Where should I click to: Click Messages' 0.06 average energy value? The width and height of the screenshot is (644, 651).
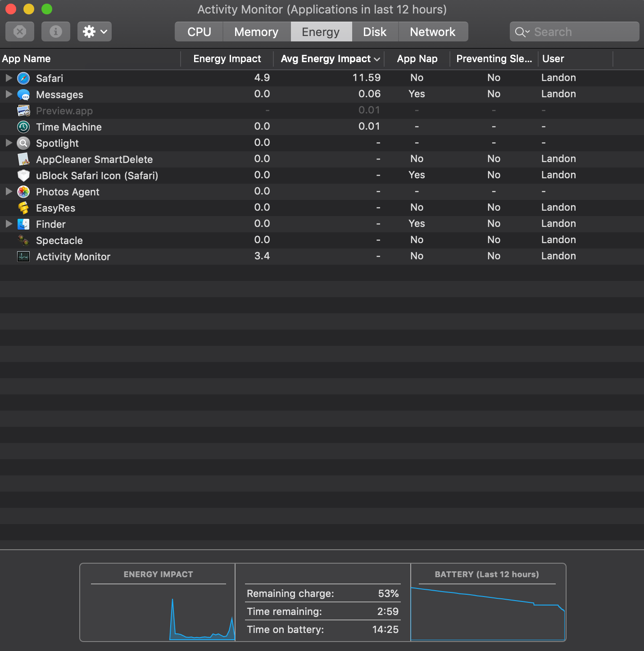(x=369, y=94)
